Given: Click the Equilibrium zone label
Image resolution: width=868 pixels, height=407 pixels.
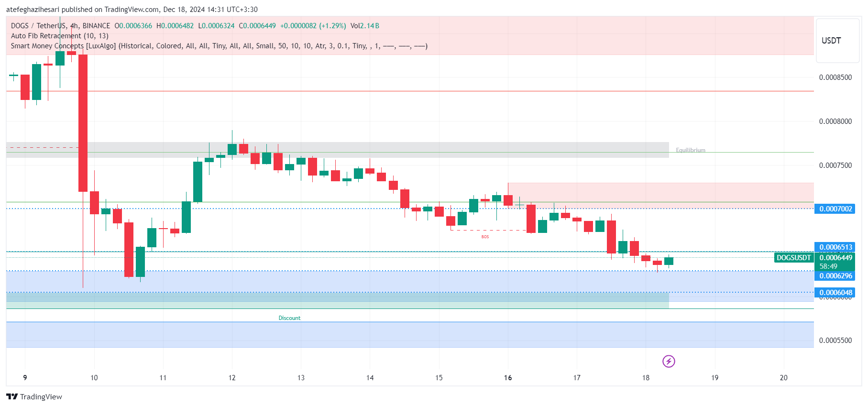Looking at the screenshot, I should [x=690, y=150].
